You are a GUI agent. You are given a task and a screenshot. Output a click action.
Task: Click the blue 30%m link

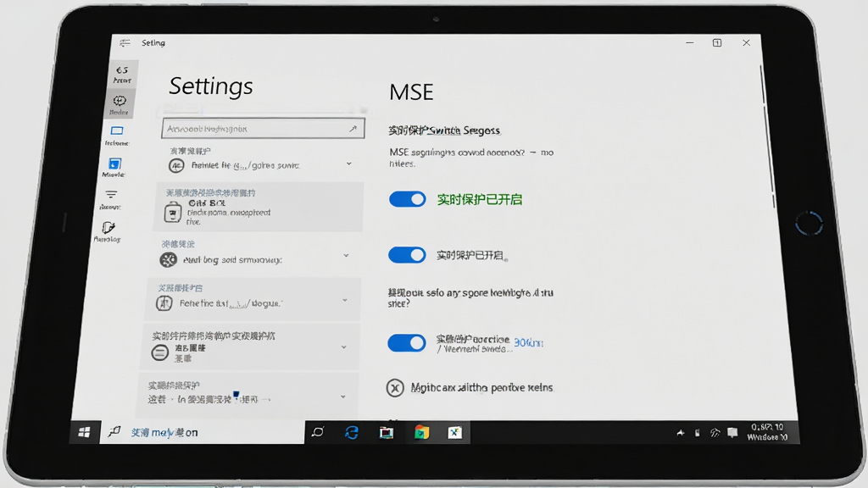pyautogui.click(x=528, y=343)
